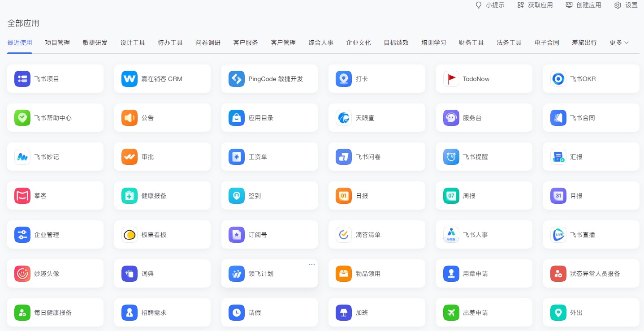Image resolution: width=644 pixels, height=331 pixels.
Task: Launch 赢在销客 CRM
Action: [162, 79]
